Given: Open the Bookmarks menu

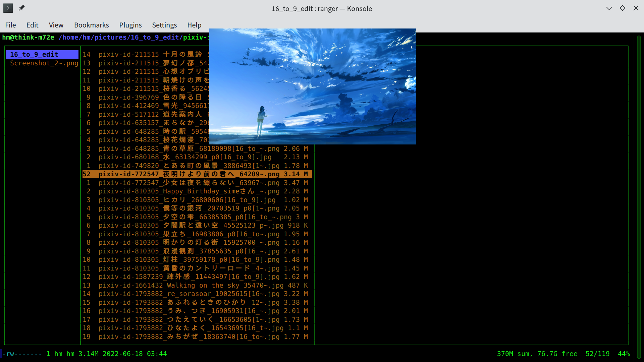Looking at the screenshot, I should tap(91, 25).
